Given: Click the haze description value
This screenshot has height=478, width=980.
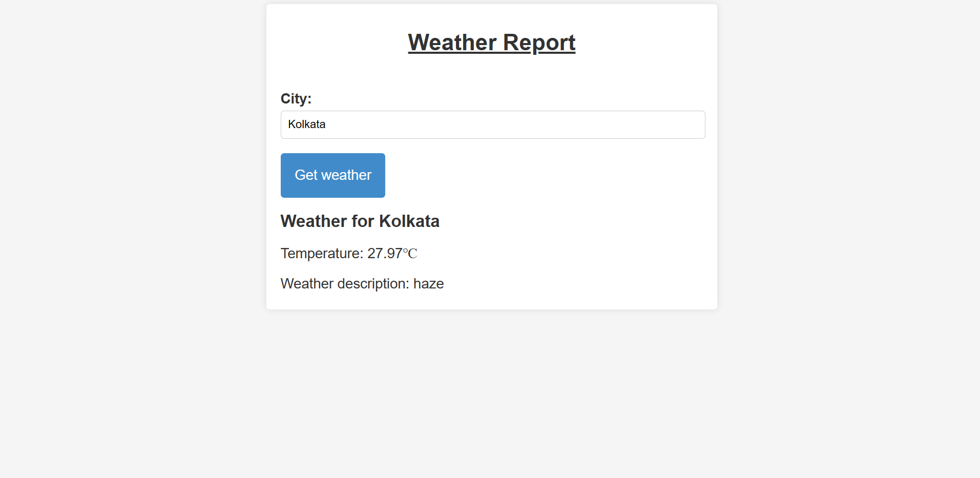Looking at the screenshot, I should [x=429, y=283].
